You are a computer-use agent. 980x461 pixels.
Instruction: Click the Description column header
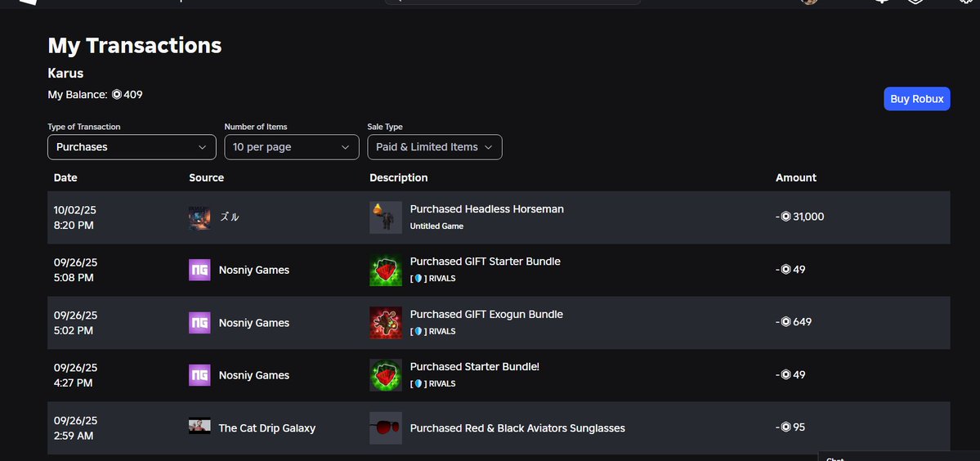point(399,177)
